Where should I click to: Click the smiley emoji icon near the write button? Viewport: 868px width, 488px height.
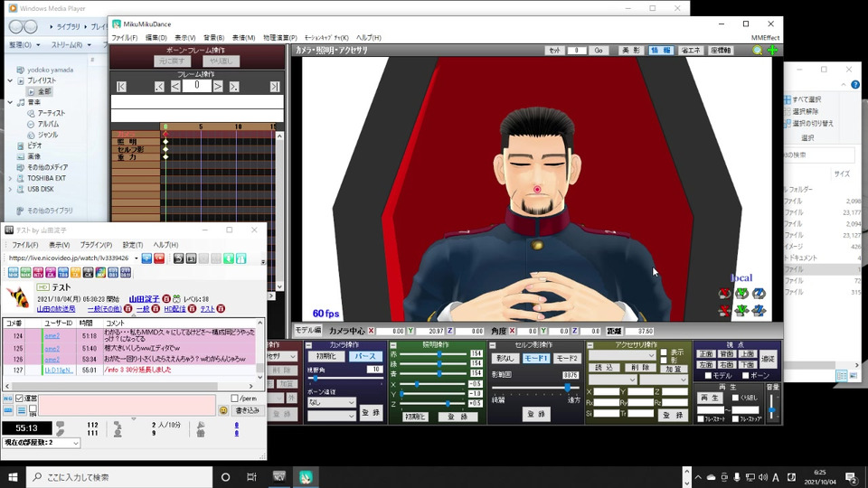click(x=223, y=410)
